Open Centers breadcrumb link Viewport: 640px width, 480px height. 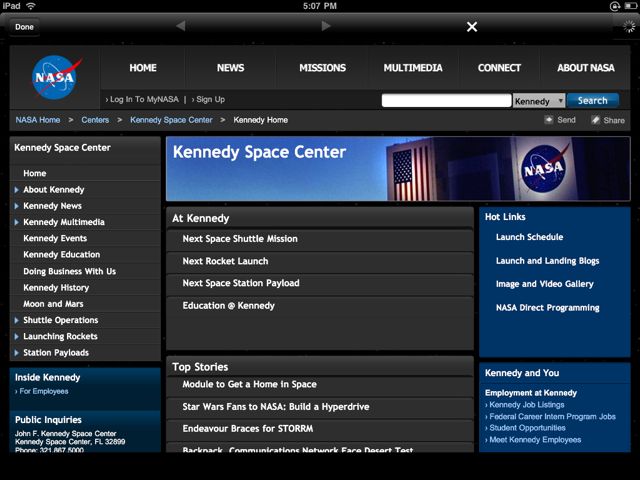point(95,120)
